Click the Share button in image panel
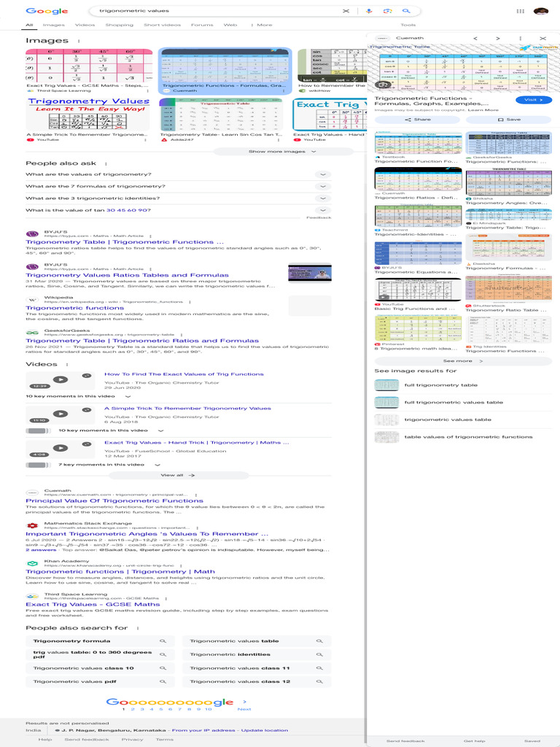The image size is (560, 747). point(418,120)
